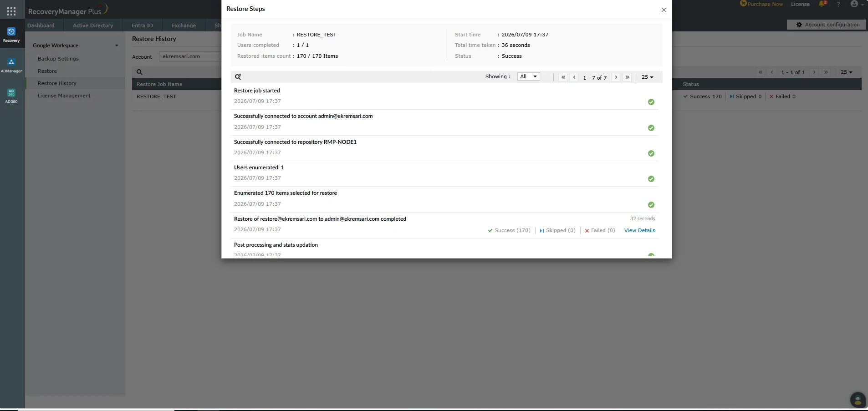Click the Account configuration button
Viewport: 868px width, 411px height.
[827, 25]
